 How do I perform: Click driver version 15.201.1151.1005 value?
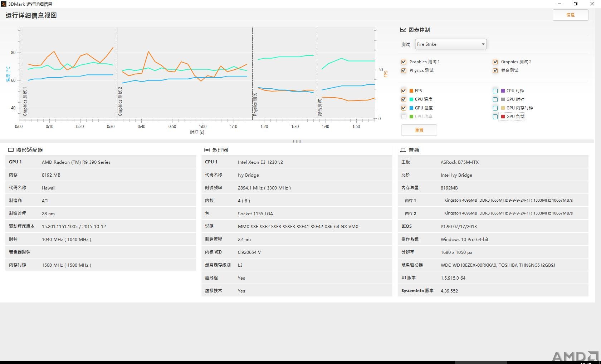74,227
